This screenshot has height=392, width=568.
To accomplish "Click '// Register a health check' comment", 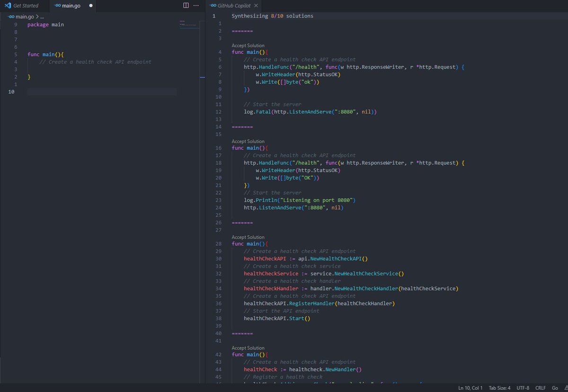I will point(283,377).
